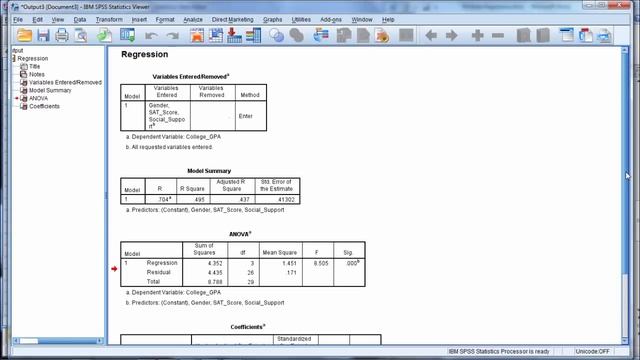Click the Go to Case icon
The width and height of the screenshot is (640, 360).
[216, 36]
